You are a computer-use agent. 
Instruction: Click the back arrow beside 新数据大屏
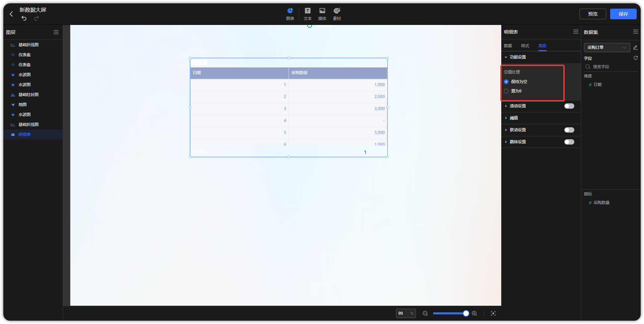tap(11, 14)
